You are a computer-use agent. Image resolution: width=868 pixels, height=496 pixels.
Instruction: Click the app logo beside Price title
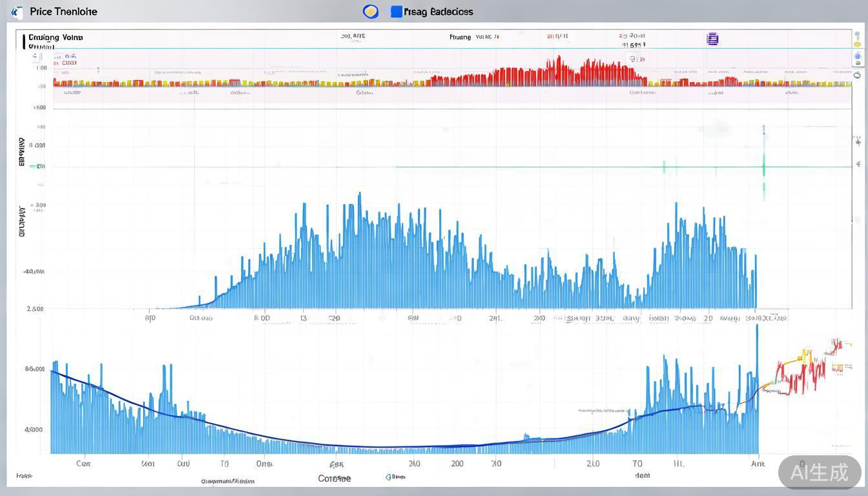pos(17,12)
